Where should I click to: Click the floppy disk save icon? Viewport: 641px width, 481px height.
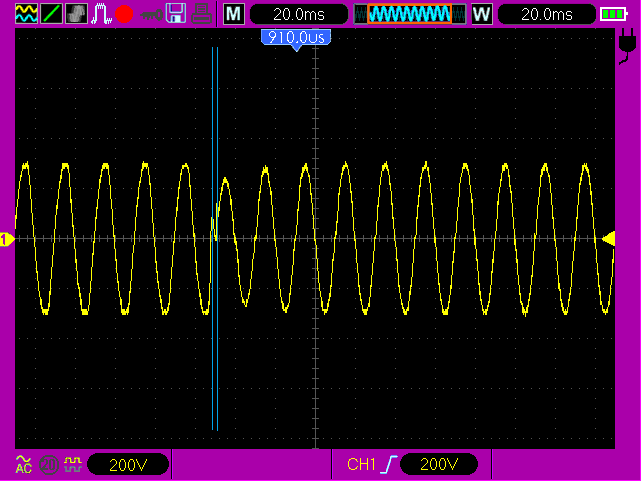coord(176,14)
